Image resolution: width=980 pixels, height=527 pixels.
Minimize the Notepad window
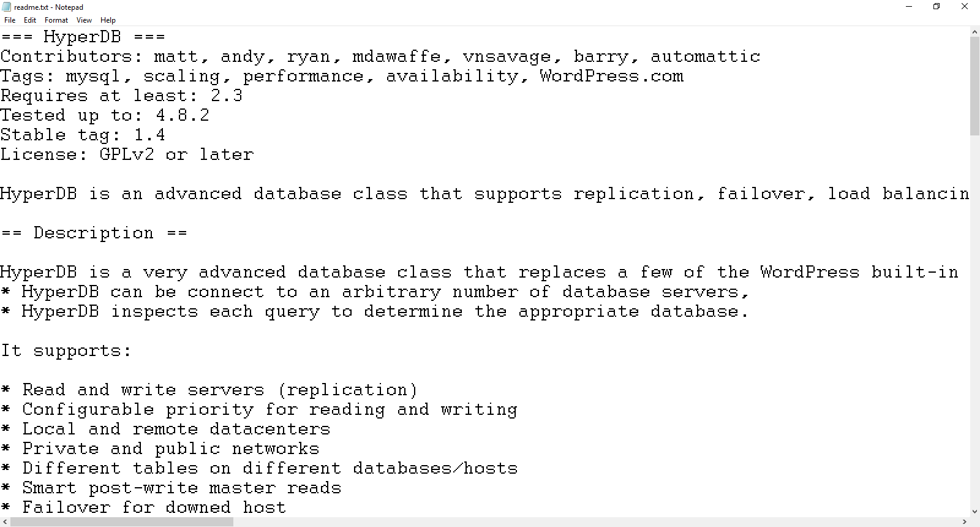tap(909, 7)
